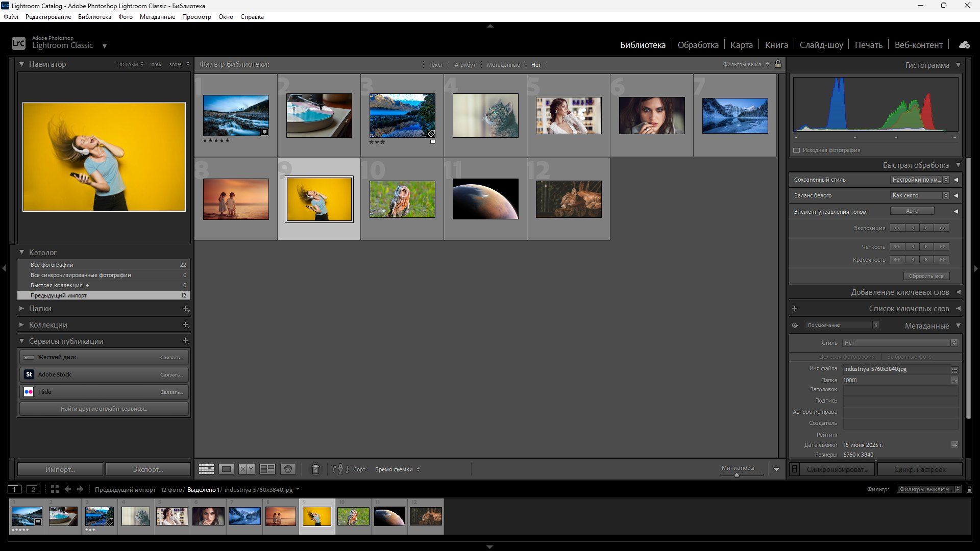Viewport: 980px width, 551px height.
Task: Open main window display button 1
Action: click(x=15, y=489)
